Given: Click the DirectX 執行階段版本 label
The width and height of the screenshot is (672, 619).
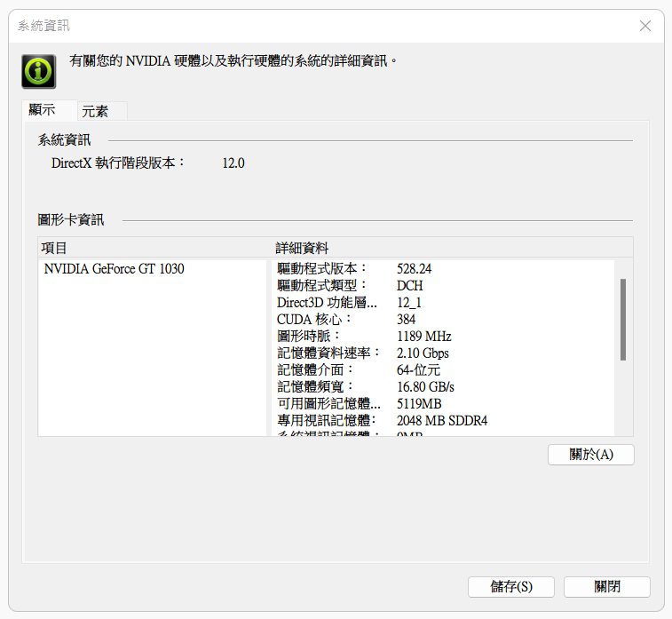Looking at the screenshot, I should point(118,163).
